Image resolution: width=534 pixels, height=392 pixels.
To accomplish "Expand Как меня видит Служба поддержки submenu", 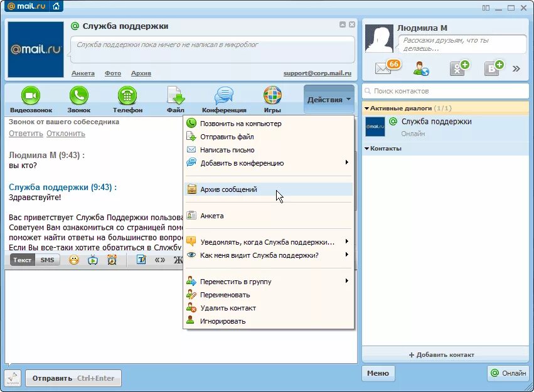I will [x=269, y=255].
